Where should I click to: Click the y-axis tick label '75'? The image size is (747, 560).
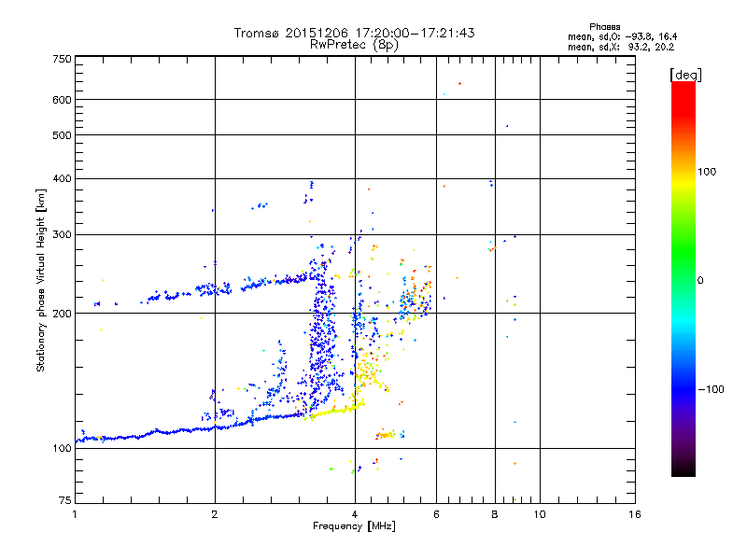(65, 500)
